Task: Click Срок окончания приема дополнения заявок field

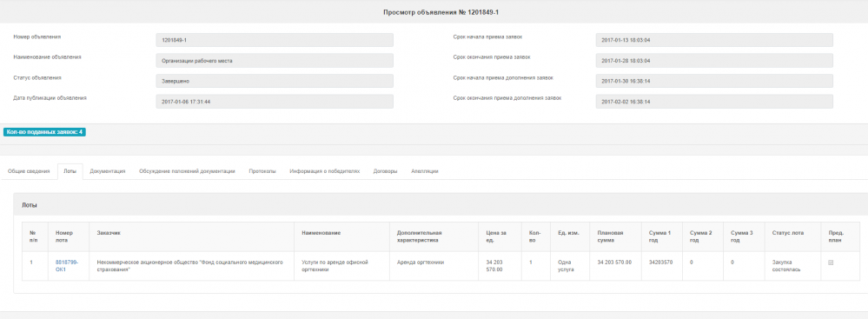Action: pyautogui.click(x=714, y=102)
